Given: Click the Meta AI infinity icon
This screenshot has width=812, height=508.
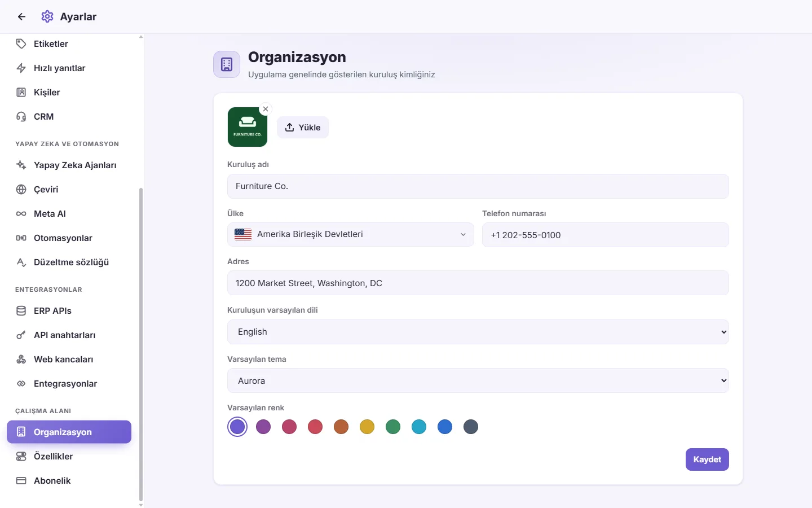Looking at the screenshot, I should (21, 214).
